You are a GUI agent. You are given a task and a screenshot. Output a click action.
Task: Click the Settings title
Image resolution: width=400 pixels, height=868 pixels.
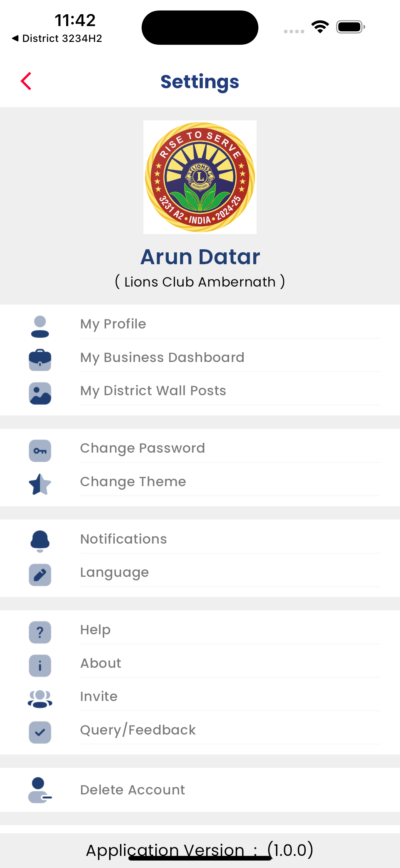point(200,82)
